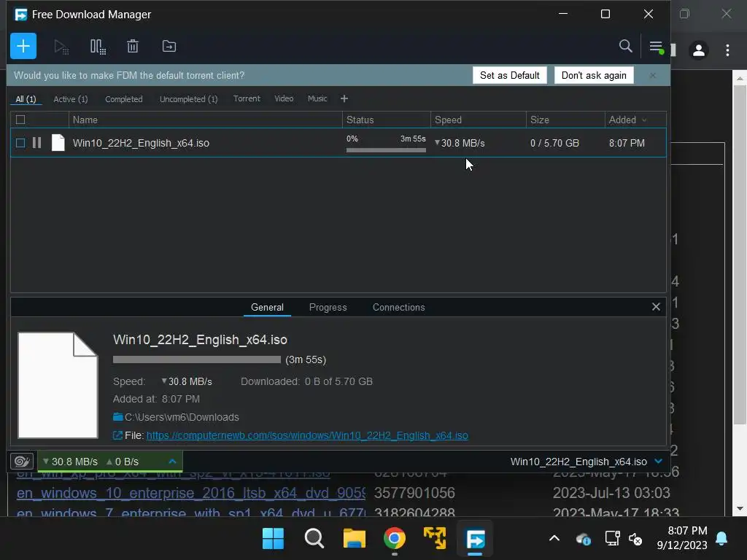This screenshot has height=560, width=747.
Task: Click en_windows_10_enterprise_2016_ltsb link in browser
Action: (191, 493)
